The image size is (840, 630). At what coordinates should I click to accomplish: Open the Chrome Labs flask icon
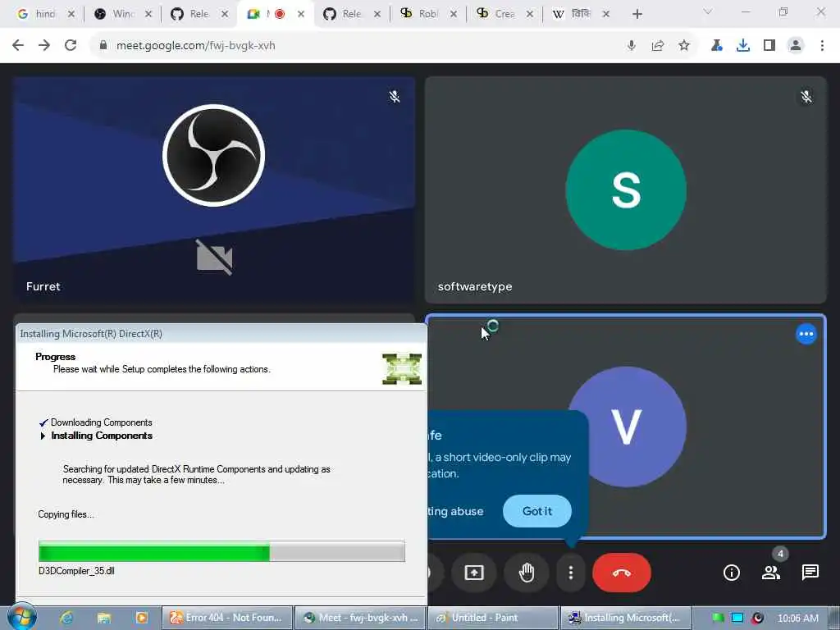717,46
